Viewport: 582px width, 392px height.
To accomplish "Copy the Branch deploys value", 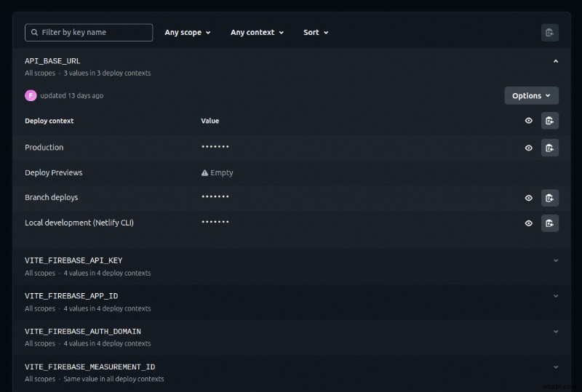I will coord(550,198).
